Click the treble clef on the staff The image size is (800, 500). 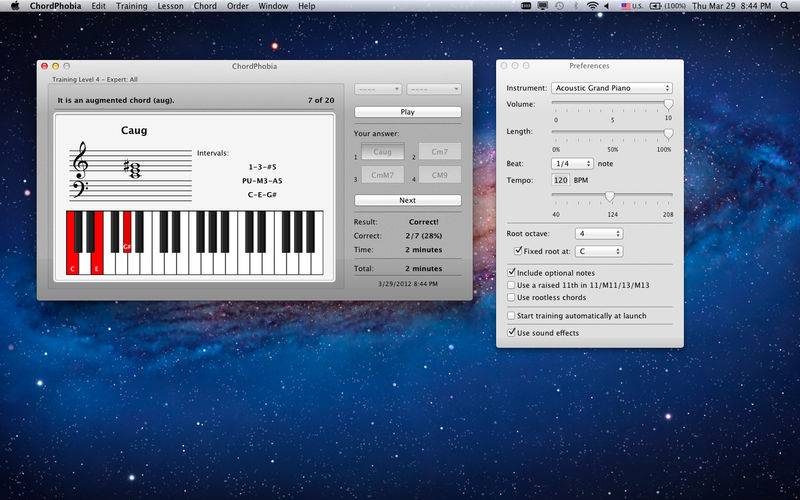point(80,160)
